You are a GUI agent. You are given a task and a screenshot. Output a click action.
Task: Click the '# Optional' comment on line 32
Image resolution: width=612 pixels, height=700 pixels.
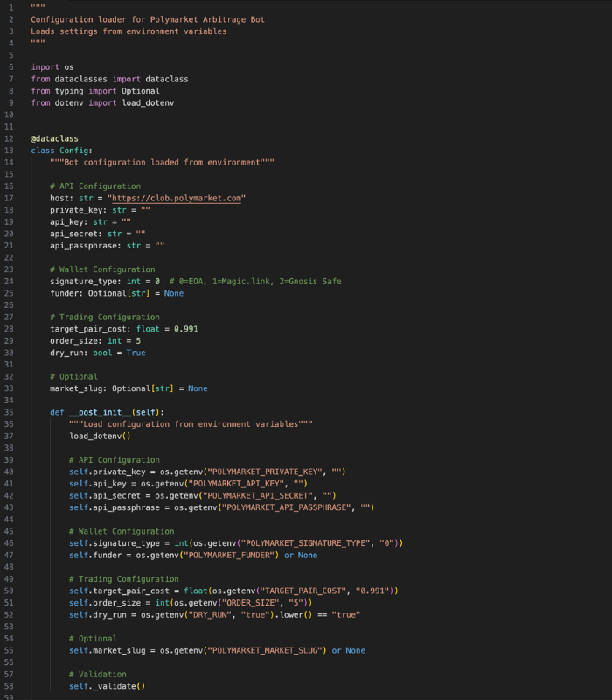point(73,377)
